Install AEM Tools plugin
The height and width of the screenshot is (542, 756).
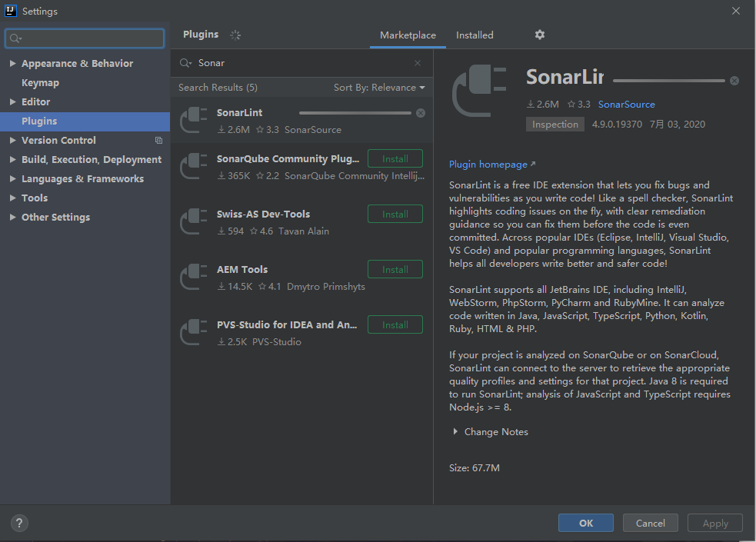(x=395, y=269)
